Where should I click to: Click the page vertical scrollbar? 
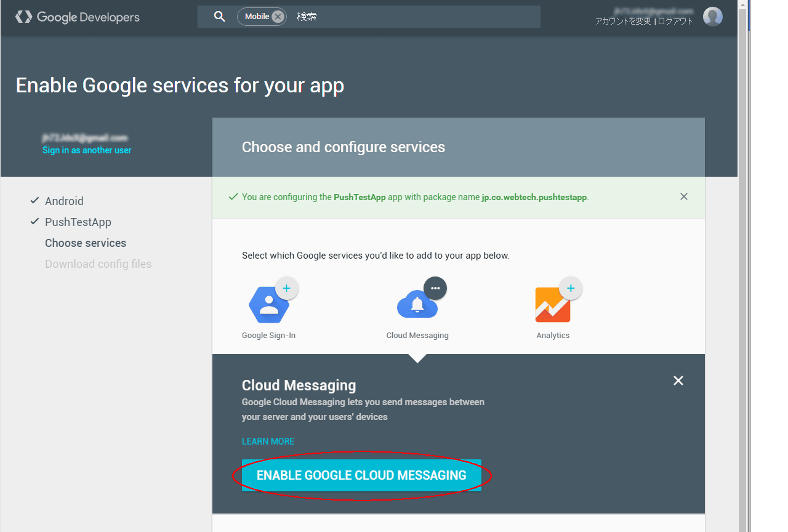742,266
